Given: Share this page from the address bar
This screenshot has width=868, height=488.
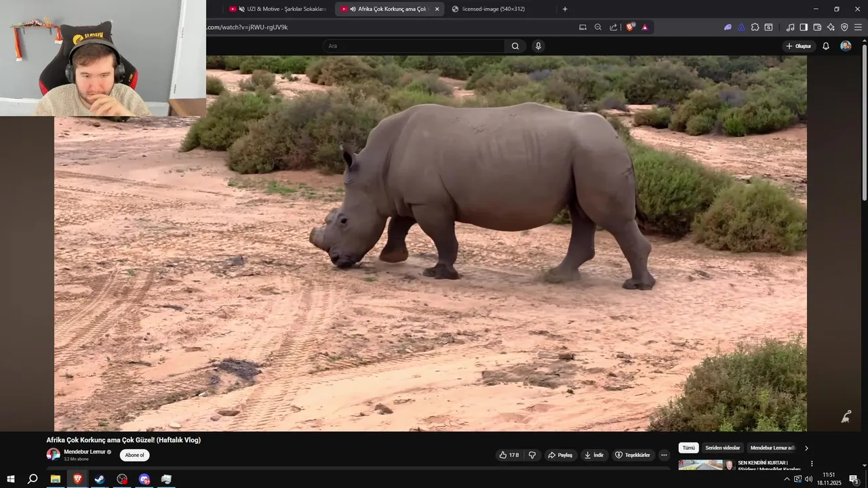Looking at the screenshot, I should pos(614,27).
